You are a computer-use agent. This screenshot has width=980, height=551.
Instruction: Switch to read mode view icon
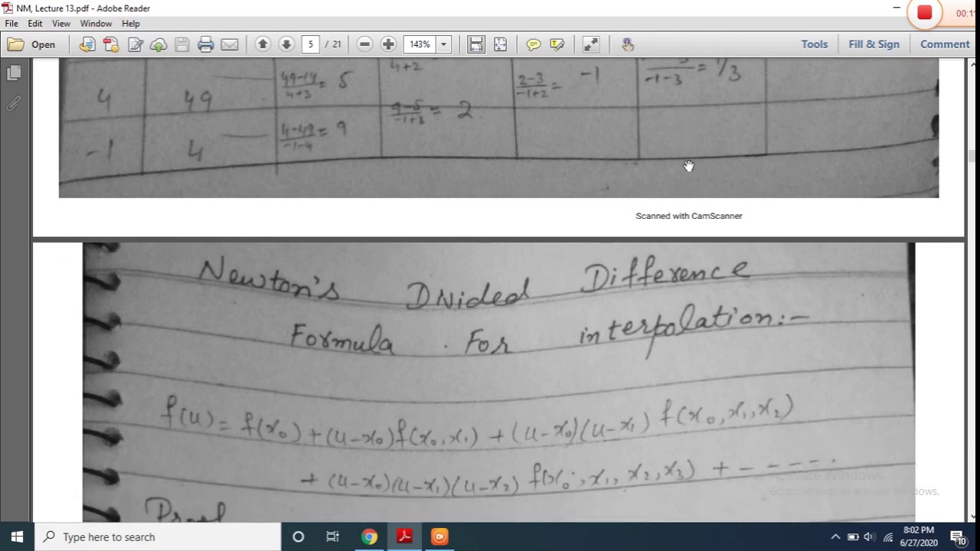pyautogui.click(x=591, y=44)
